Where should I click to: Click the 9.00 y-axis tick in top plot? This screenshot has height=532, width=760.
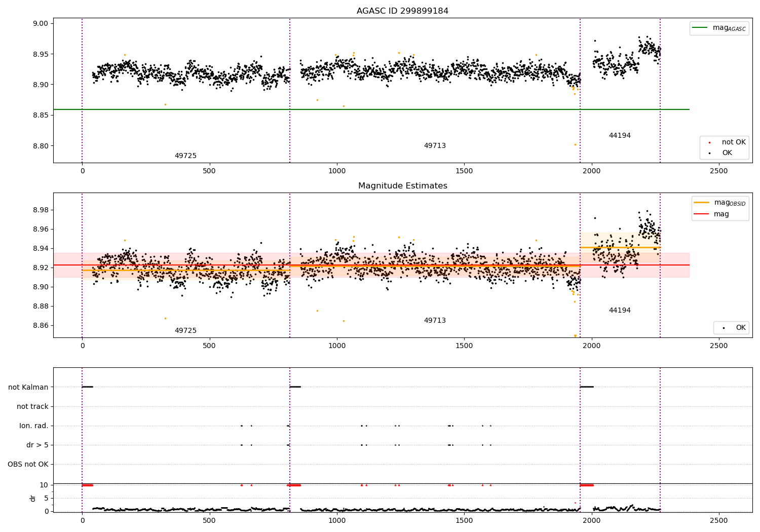41,23
